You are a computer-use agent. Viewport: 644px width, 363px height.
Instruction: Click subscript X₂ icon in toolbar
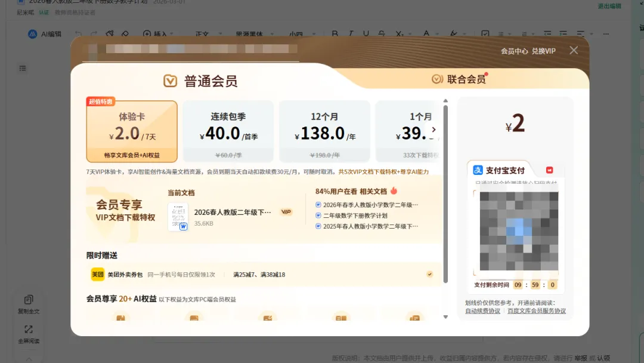(x=399, y=33)
